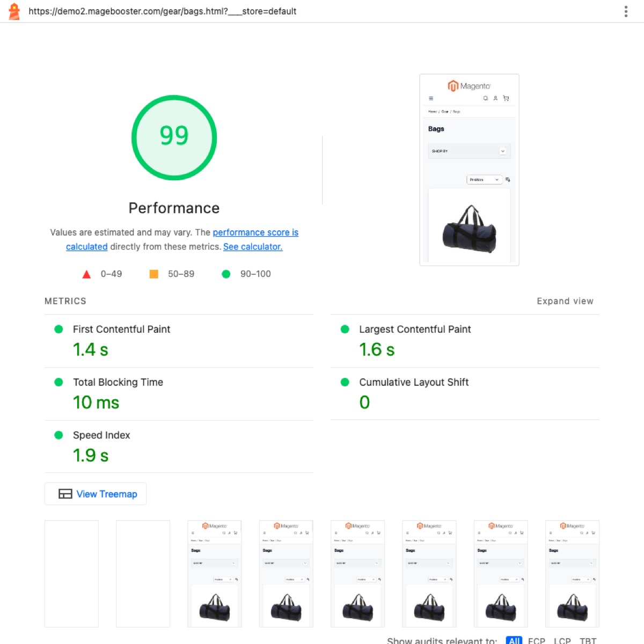
Task: Click the "90–100" legend range text
Action: point(255,274)
